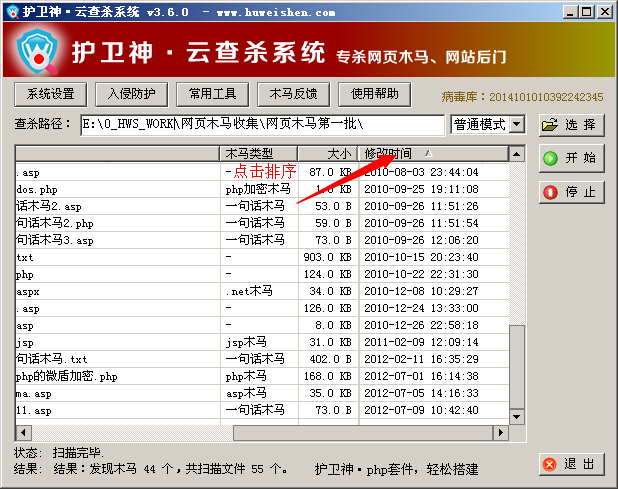Select the jsp file row
The height and width of the screenshot is (489, 618).
click(x=262, y=342)
